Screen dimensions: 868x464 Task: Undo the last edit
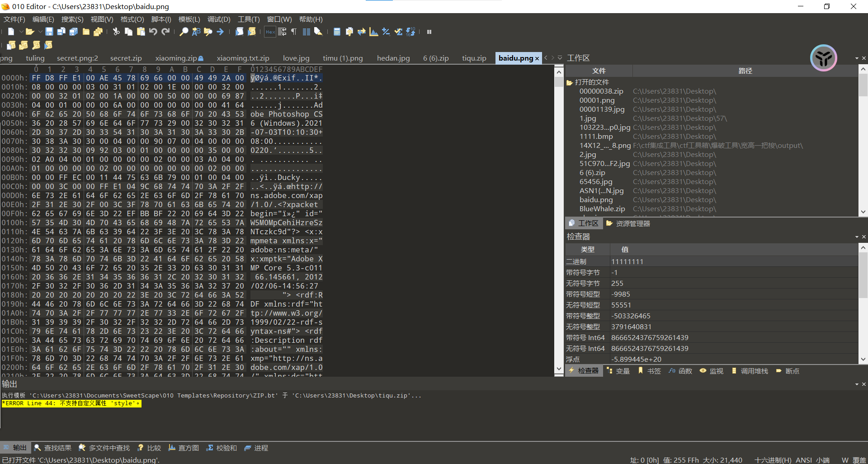click(x=153, y=32)
